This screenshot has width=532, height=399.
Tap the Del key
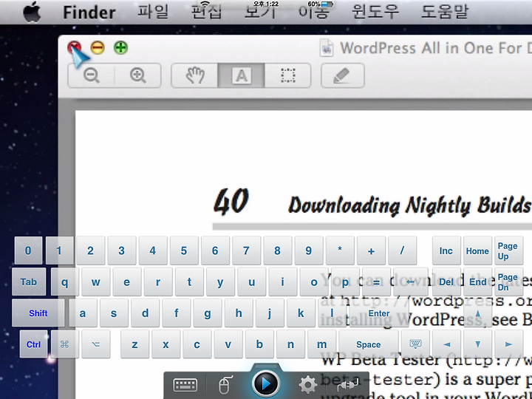[446, 282]
